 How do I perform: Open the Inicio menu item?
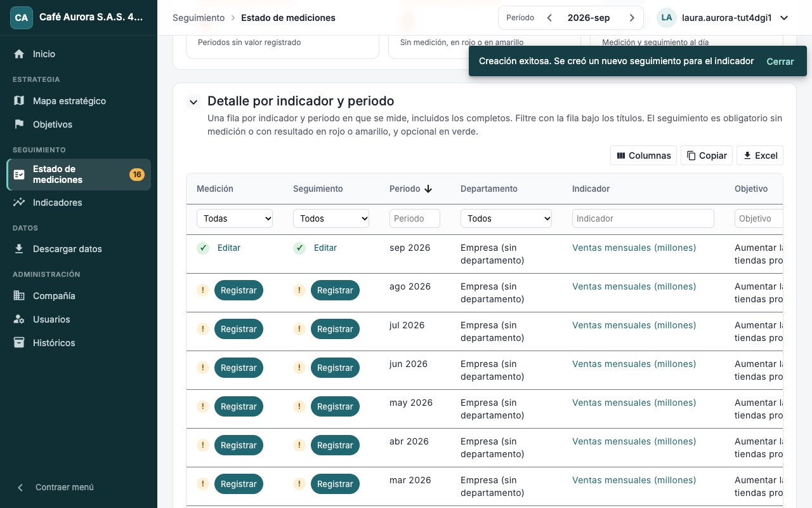(x=79, y=54)
